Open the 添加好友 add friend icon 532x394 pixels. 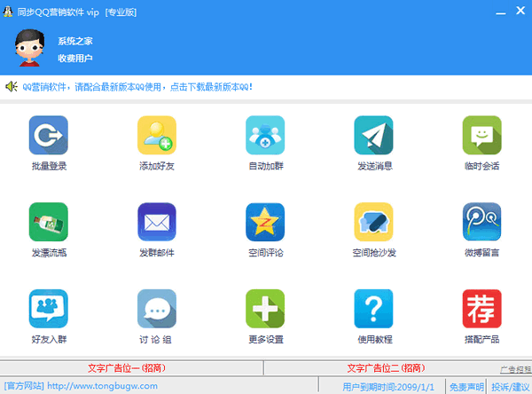(x=157, y=135)
